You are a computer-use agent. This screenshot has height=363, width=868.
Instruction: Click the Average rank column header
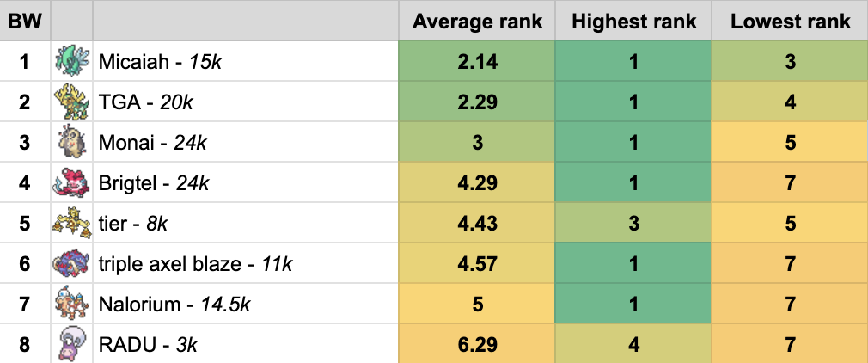(x=477, y=22)
